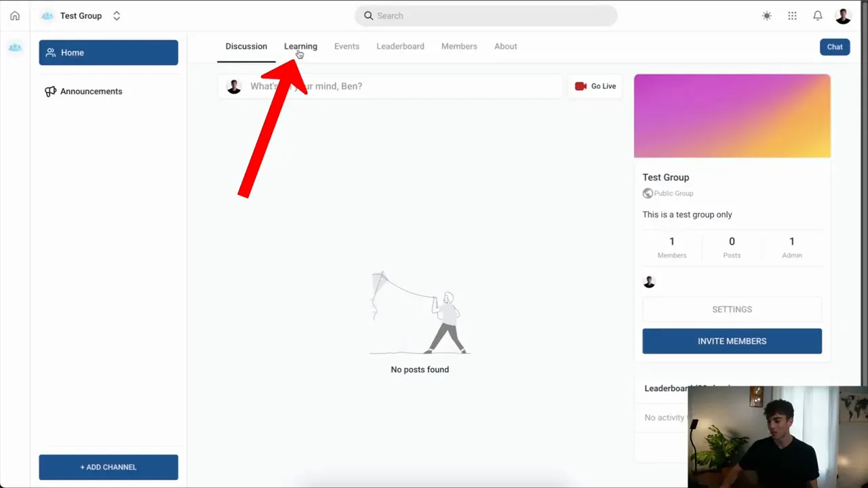Toggle light/dark mode with the sun icon
The width and height of the screenshot is (868, 488).
tap(766, 16)
